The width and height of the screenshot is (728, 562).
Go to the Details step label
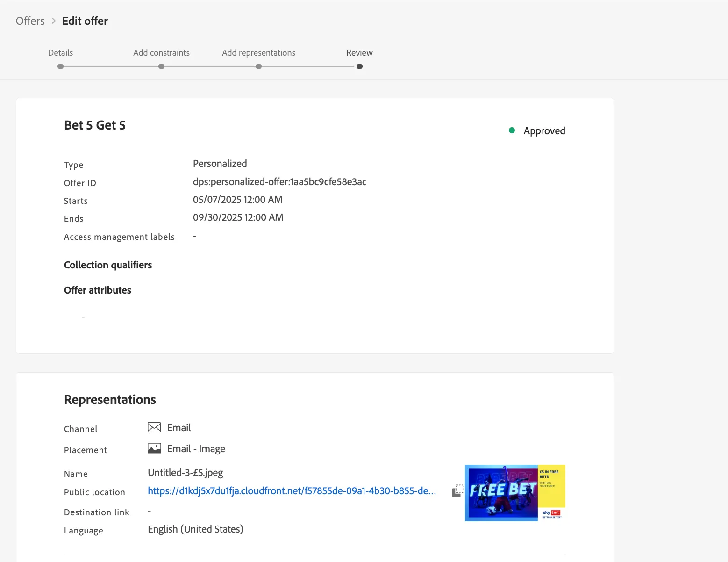[x=60, y=53]
